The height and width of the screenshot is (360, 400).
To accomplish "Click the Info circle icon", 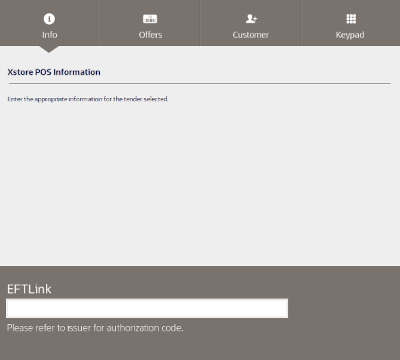I will pos(49,19).
